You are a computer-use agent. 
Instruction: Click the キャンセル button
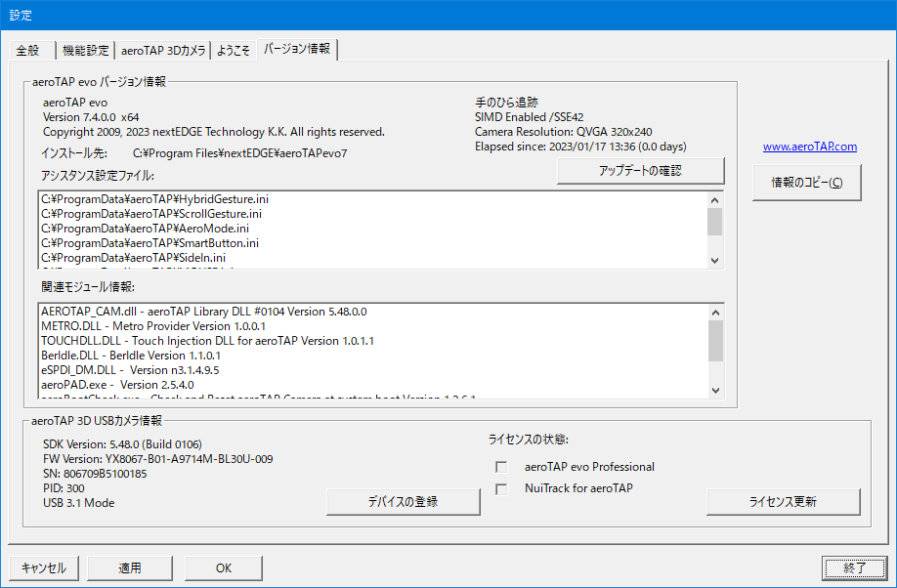click(43, 568)
